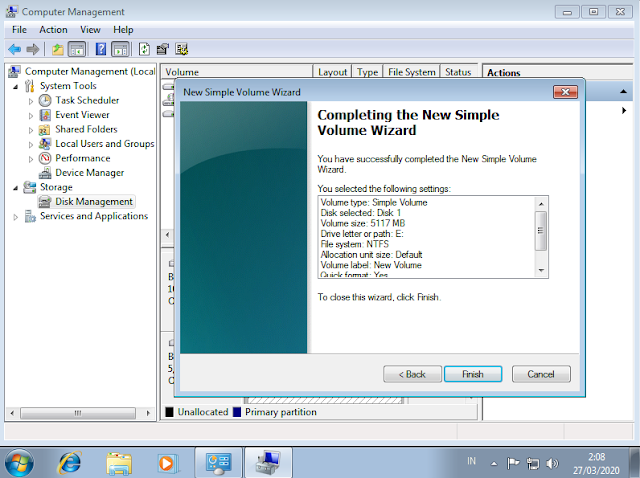The image size is (640, 478).
Task: Click the Back button in wizard
Action: pyautogui.click(x=412, y=374)
